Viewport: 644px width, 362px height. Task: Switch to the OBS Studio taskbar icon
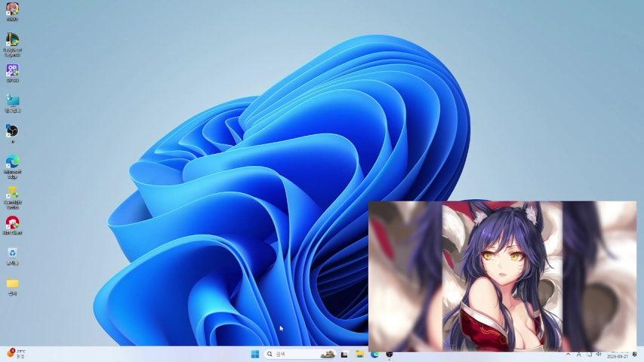[390, 354]
